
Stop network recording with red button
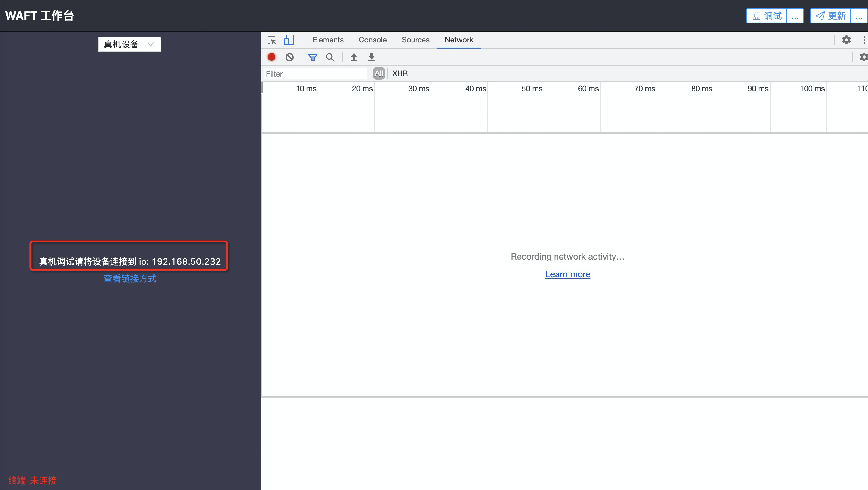[272, 57]
